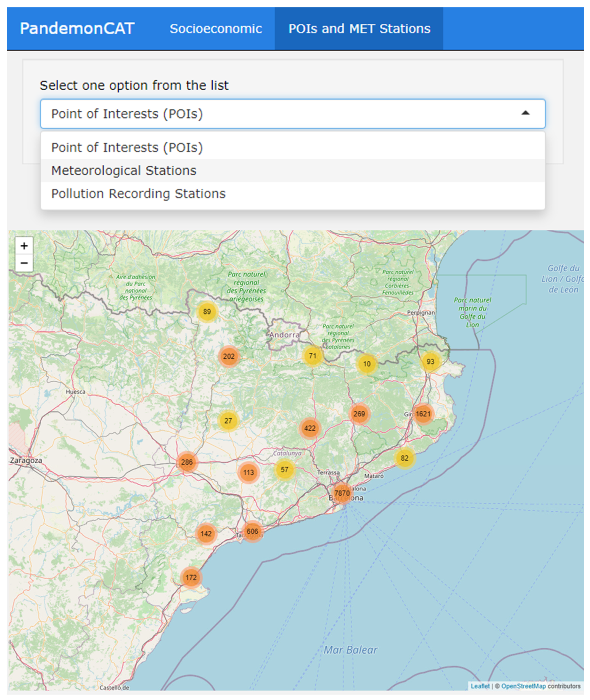Viewport: 590px width, 700px height.
Task: Choose Pollution Recording Stations option
Action: pos(138,194)
